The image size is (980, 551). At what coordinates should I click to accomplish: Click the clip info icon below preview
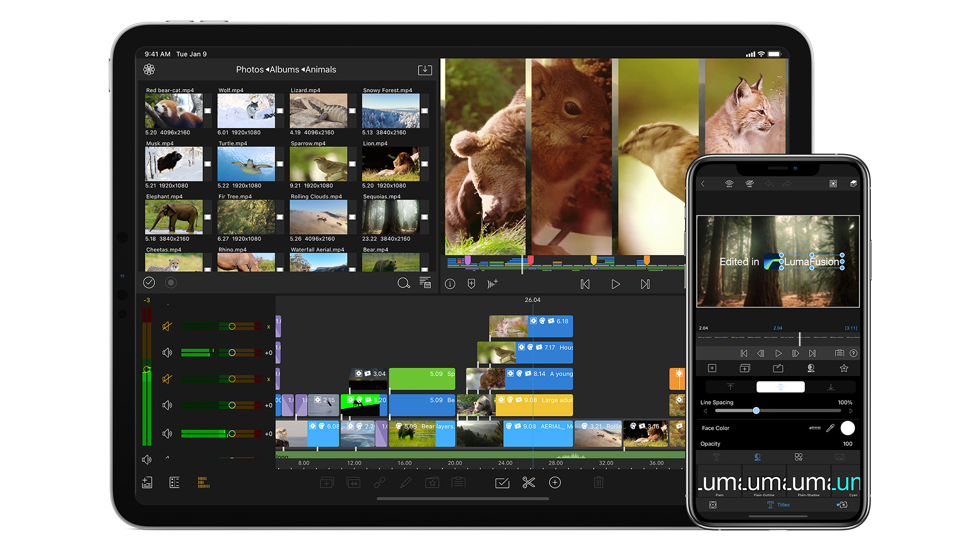tap(450, 284)
